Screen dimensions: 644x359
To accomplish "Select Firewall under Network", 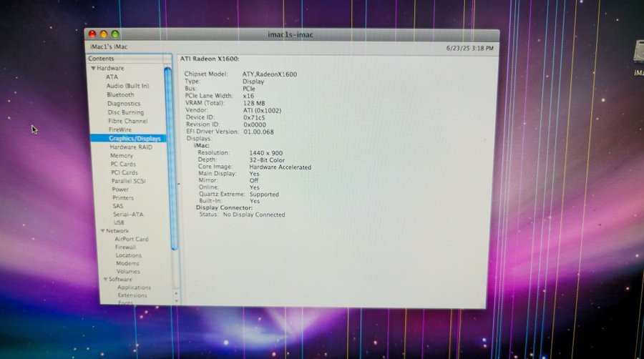I will coord(126,247).
